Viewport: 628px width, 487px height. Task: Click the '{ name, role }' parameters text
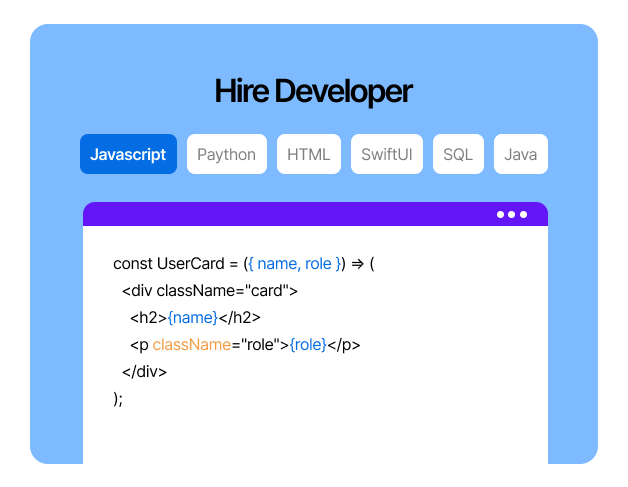295,264
